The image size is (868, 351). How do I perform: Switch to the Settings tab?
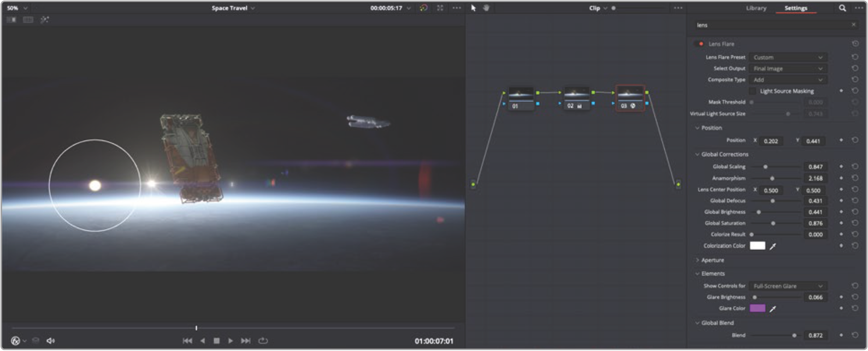click(795, 8)
